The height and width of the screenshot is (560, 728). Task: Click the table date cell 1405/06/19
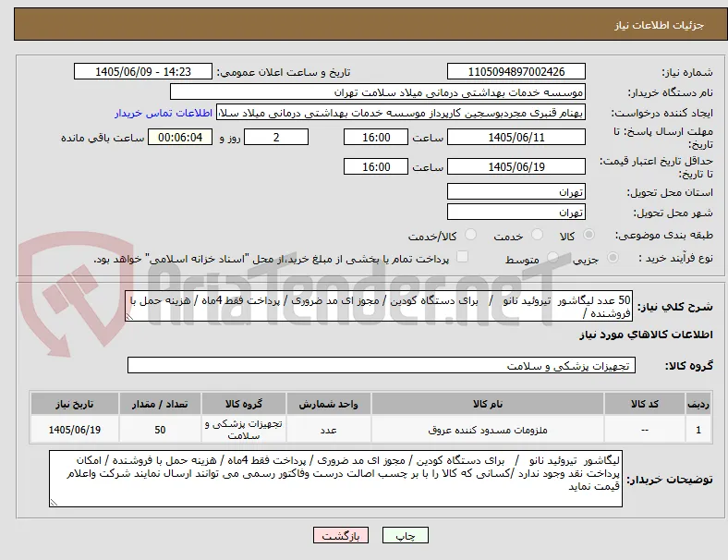click(x=75, y=430)
